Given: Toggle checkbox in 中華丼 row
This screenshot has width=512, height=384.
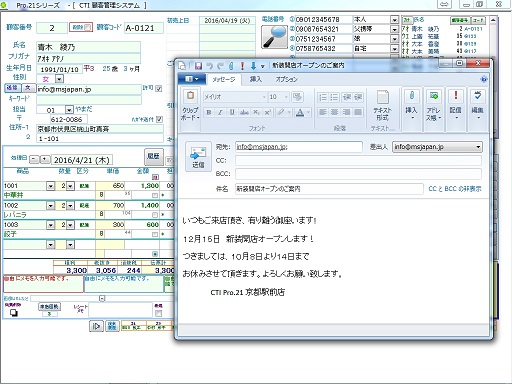Looking at the screenshot, I should pyautogui.click(x=155, y=195).
